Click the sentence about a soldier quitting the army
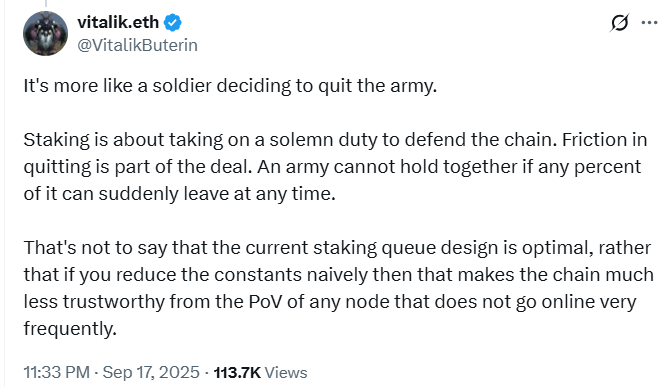The width and height of the screenshot is (668, 387). tap(230, 86)
